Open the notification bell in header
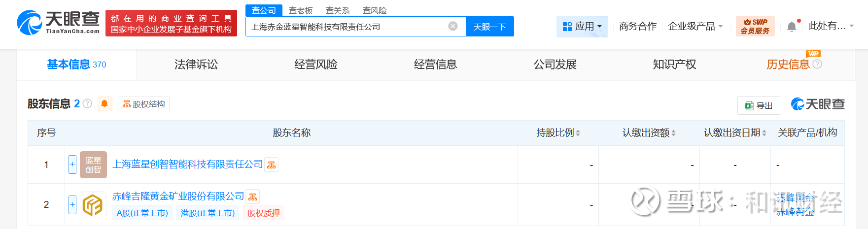 point(792,27)
